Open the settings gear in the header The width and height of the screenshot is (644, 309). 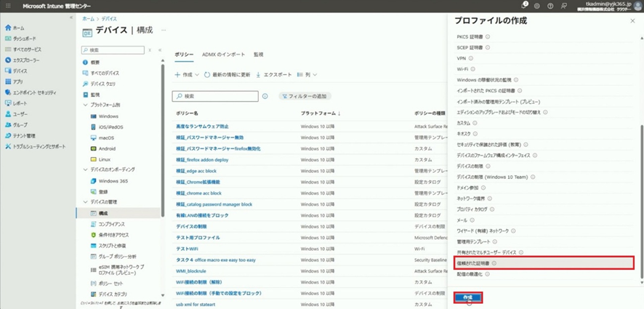[536, 6]
